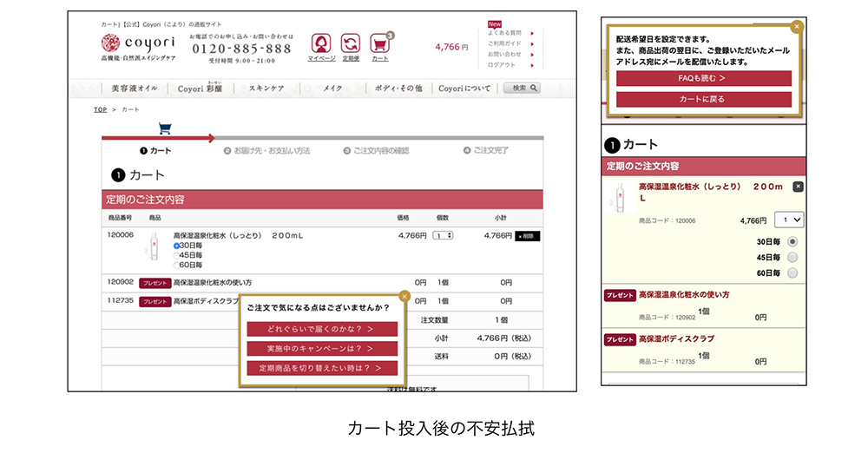Open the スキンケア navigation menu
Viewport: 868px width, 453px height.
point(266,88)
